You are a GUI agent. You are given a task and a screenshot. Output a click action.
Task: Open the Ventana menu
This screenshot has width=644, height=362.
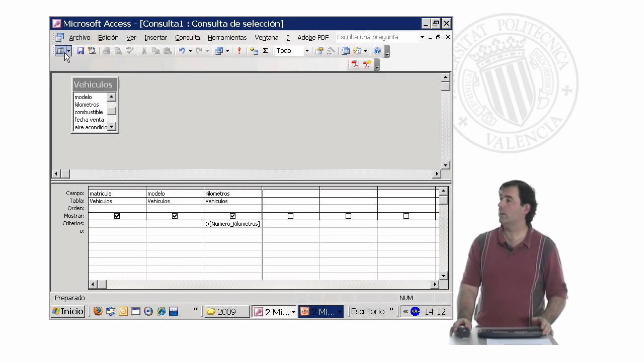[x=267, y=37]
